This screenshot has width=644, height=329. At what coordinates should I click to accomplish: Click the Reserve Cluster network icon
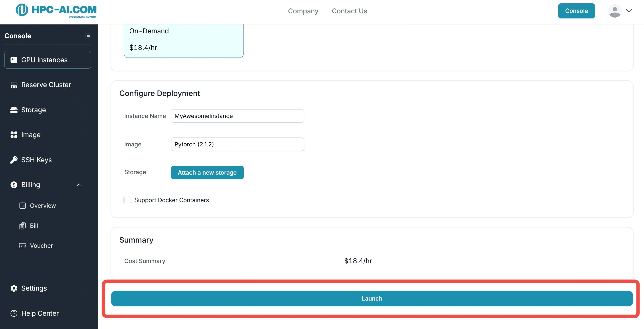pos(14,85)
